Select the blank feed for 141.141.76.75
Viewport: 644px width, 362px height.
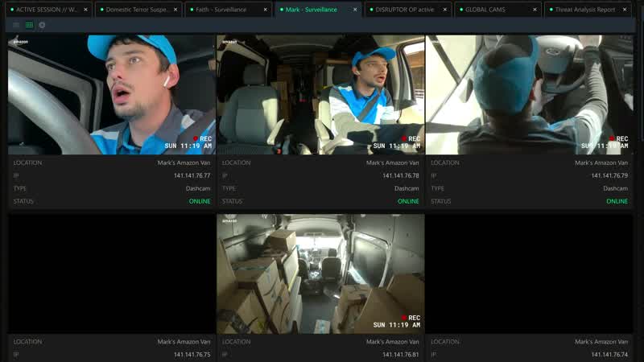(112, 274)
